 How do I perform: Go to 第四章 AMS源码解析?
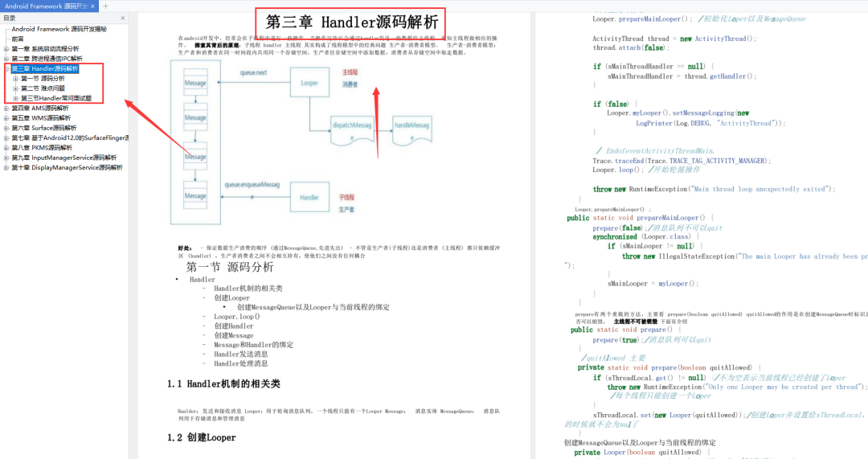click(40, 109)
